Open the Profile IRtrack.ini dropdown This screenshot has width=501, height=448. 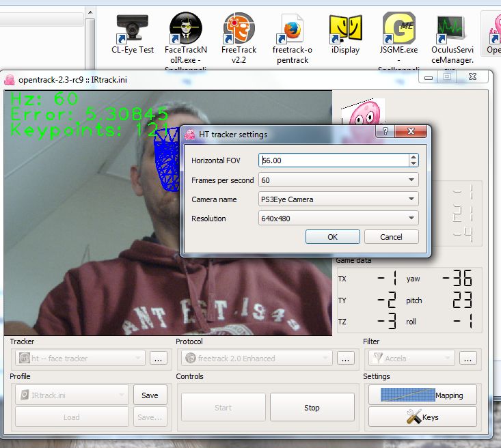72,395
